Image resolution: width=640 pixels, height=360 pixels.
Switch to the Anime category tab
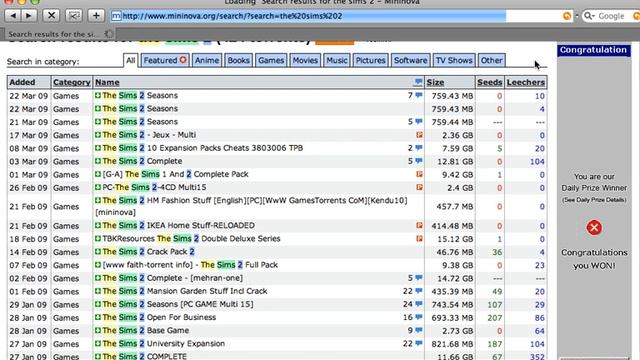point(207,60)
